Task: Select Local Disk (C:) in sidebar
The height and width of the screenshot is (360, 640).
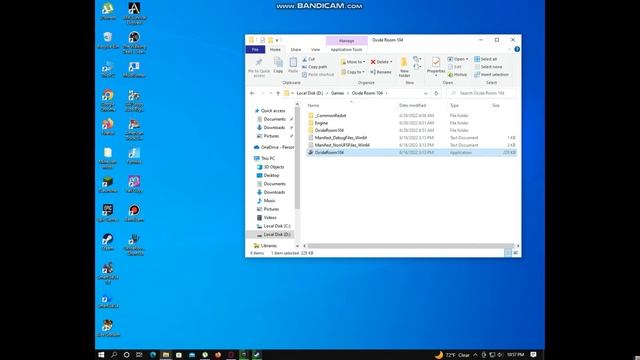Action: point(273,226)
